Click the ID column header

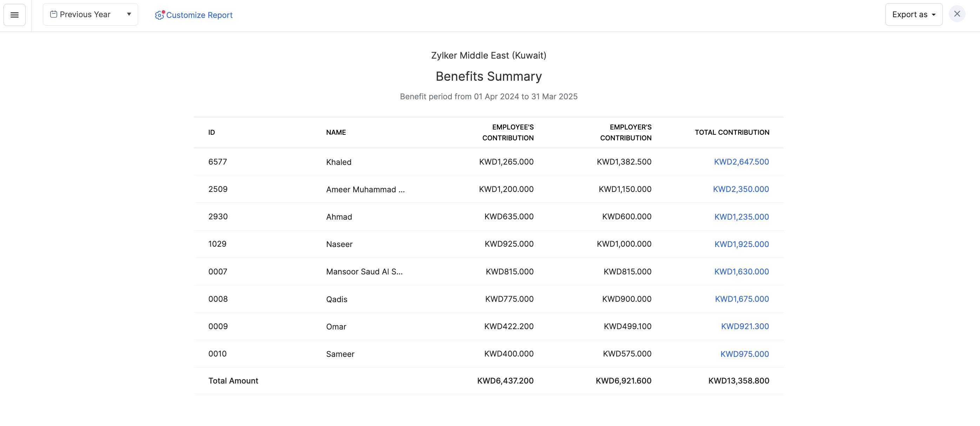pos(212,133)
